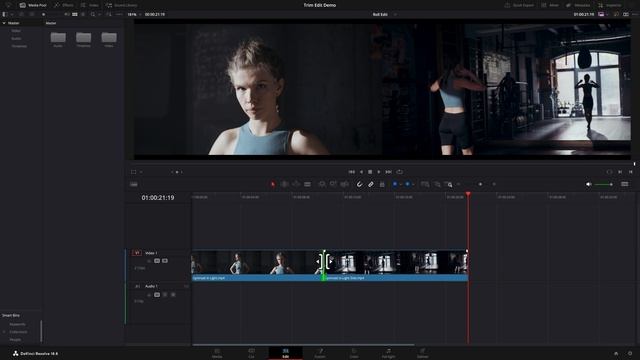Switch to the Cut page

(251, 353)
